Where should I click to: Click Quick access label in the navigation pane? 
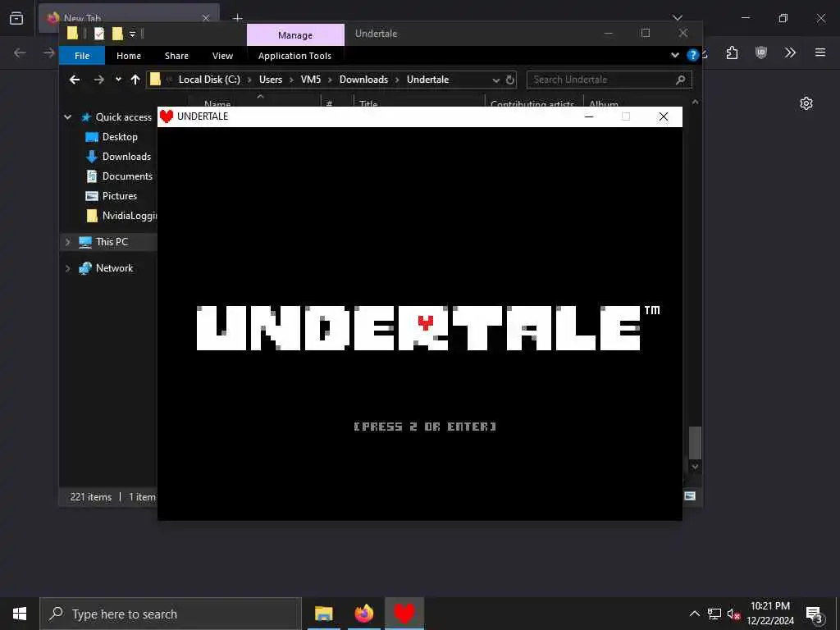coord(124,116)
